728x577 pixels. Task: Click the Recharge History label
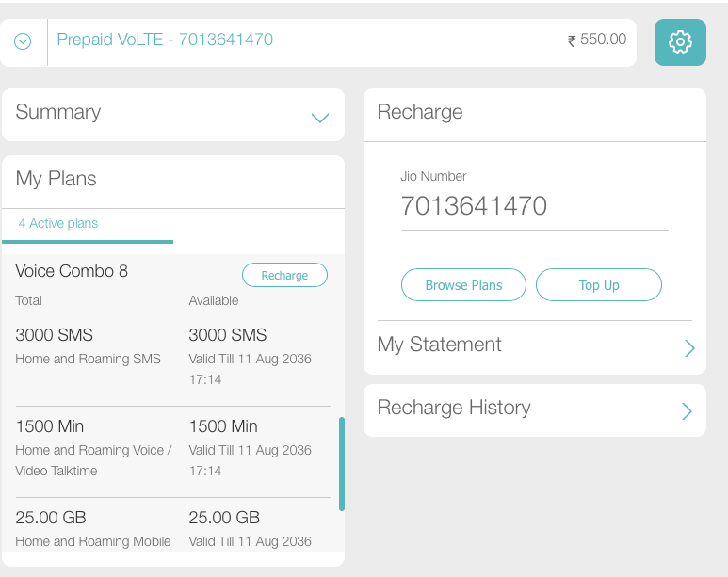click(x=454, y=408)
